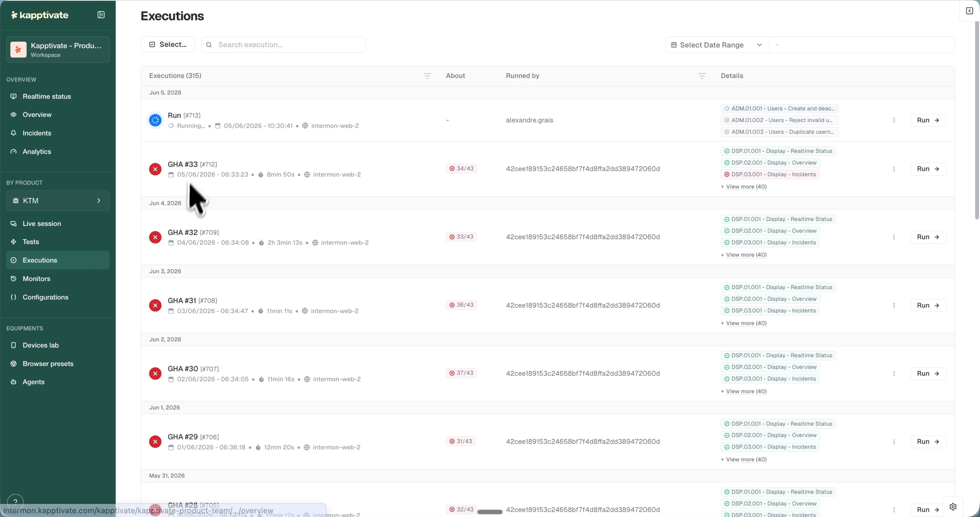The width and height of the screenshot is (980, 517).
Task: Click the Kapptivate workspace avatar icon
Action: point(18,50)
